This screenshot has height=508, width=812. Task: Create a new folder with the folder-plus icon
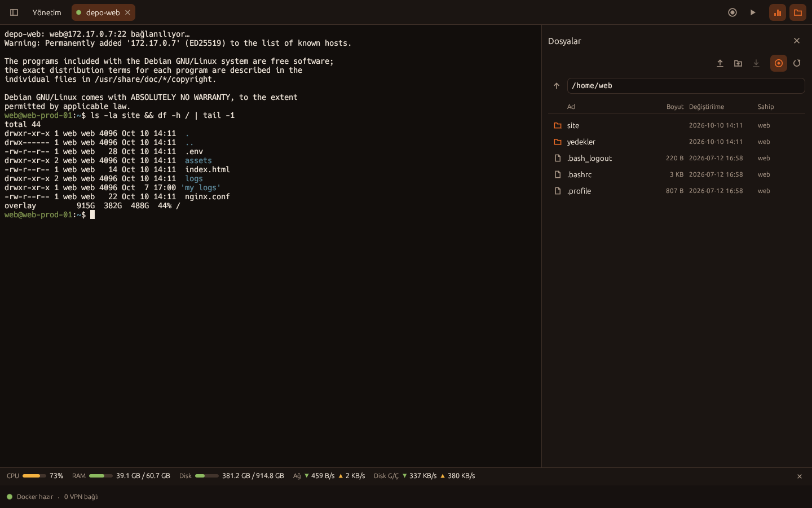point(738,63)
